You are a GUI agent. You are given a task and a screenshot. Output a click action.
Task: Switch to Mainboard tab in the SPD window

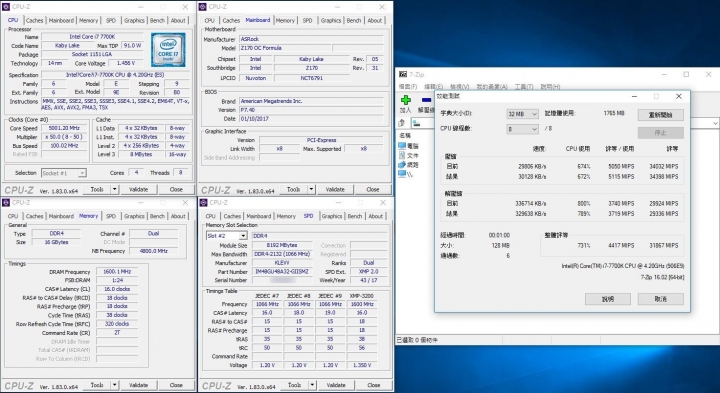pos(259,216)
